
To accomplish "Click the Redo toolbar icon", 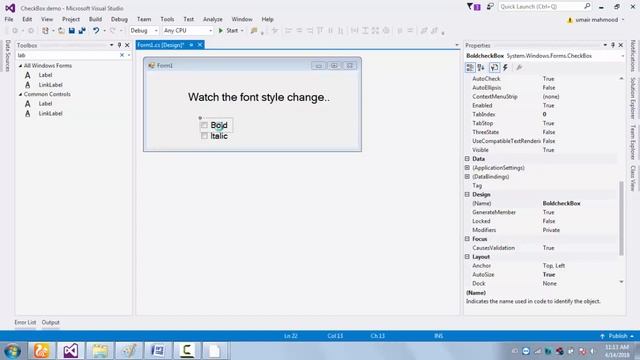I will click(x=113, y=31).
